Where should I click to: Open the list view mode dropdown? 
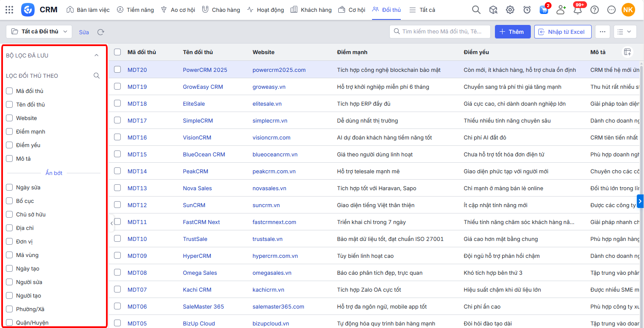(x=624, y=32)
